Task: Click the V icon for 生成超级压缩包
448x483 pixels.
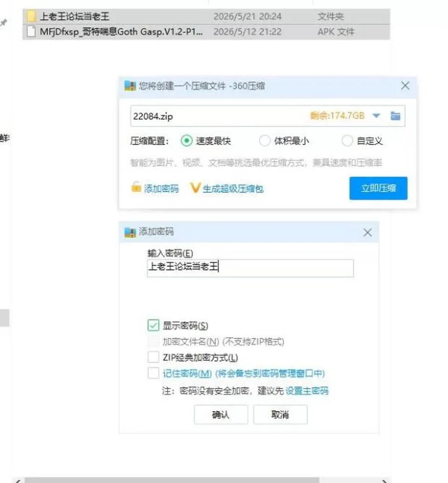Action: (196, 188)
